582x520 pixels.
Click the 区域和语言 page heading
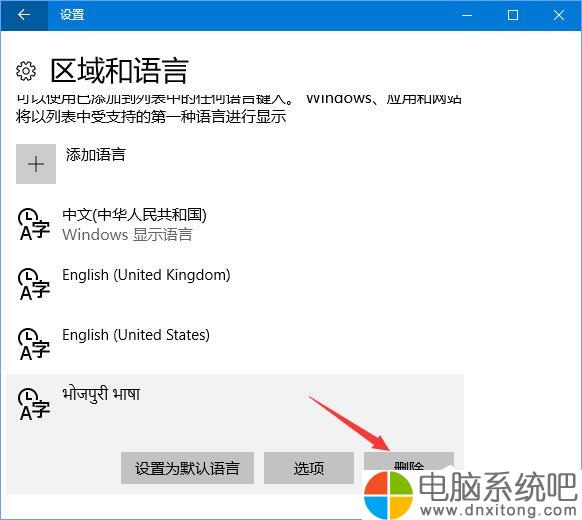pyautogui.click(x=120, y=71)
